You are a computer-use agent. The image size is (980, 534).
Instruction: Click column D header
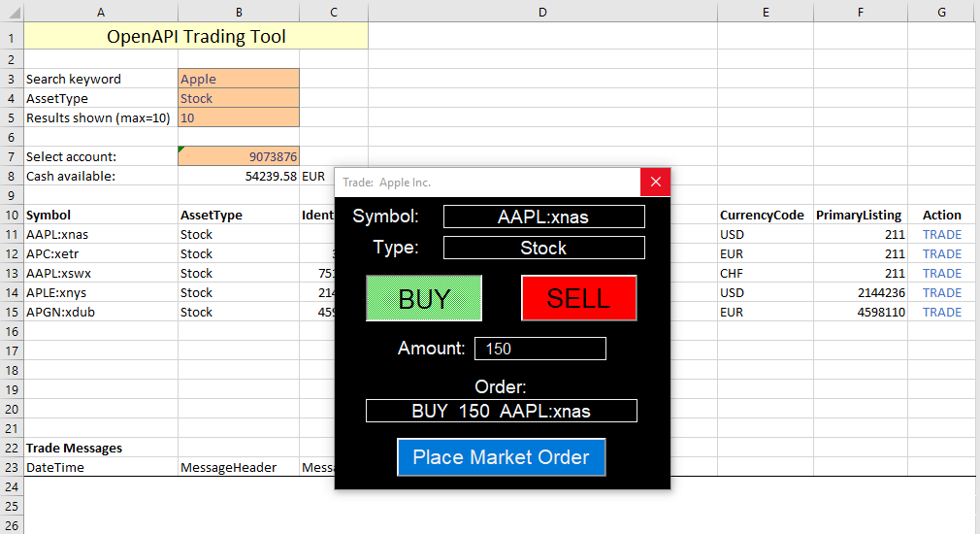(x=542, y=12)
